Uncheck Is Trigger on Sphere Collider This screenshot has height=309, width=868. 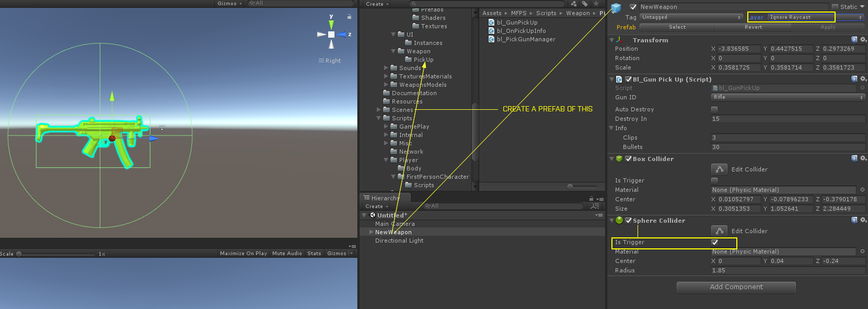(714, 242)
